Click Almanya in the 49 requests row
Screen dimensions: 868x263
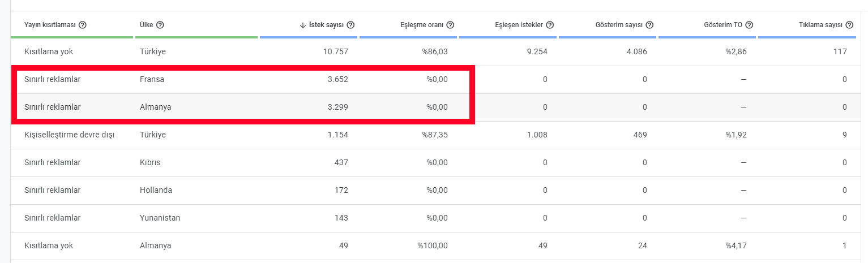(x=155, y=245)
